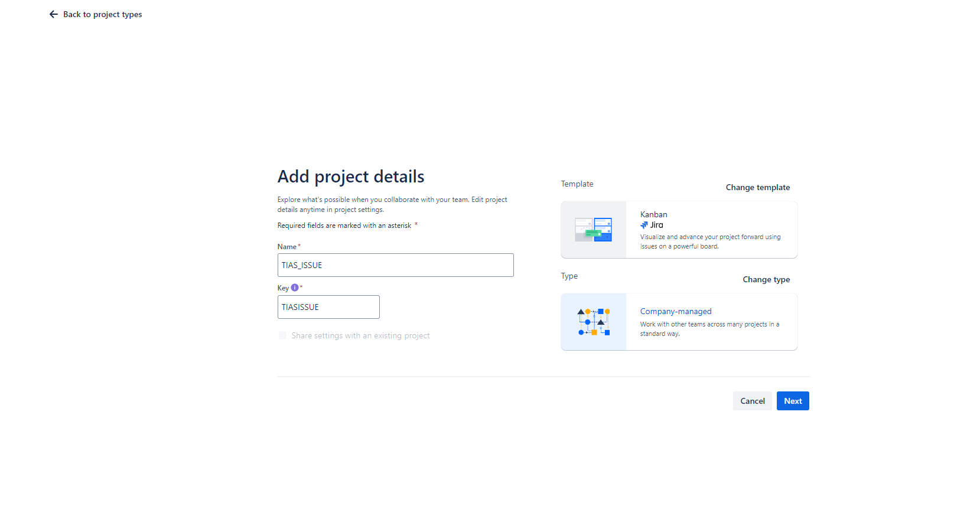Click the 'Visualize and advance your project' description
Viewport: 980px width, 516px height.
click(711, 241)
